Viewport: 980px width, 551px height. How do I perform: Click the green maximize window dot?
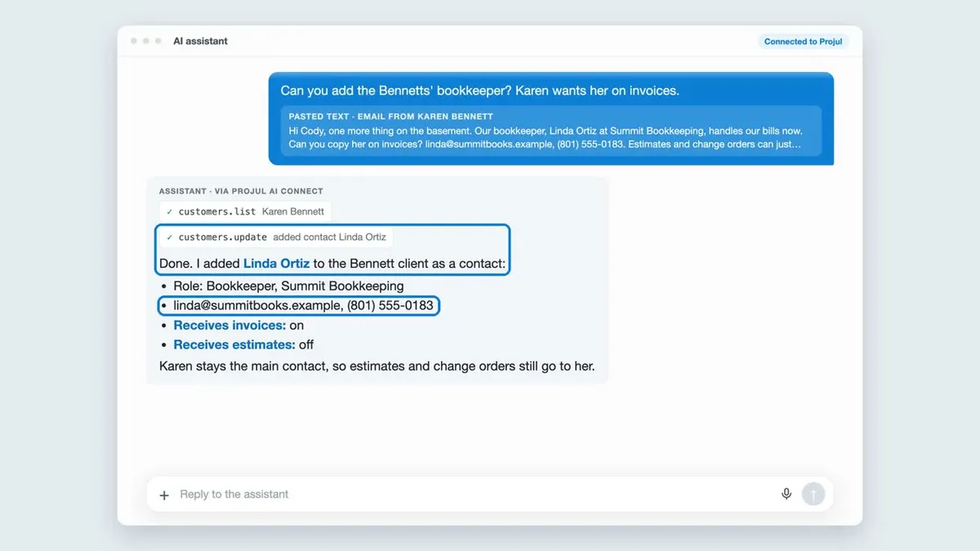pyautogui.click(x=158, y=41)
